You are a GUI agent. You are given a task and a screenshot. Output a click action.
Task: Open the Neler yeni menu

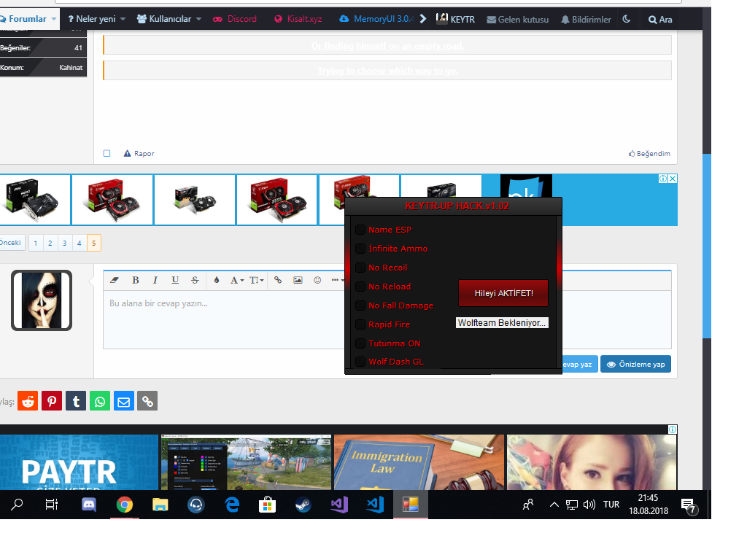92,19
